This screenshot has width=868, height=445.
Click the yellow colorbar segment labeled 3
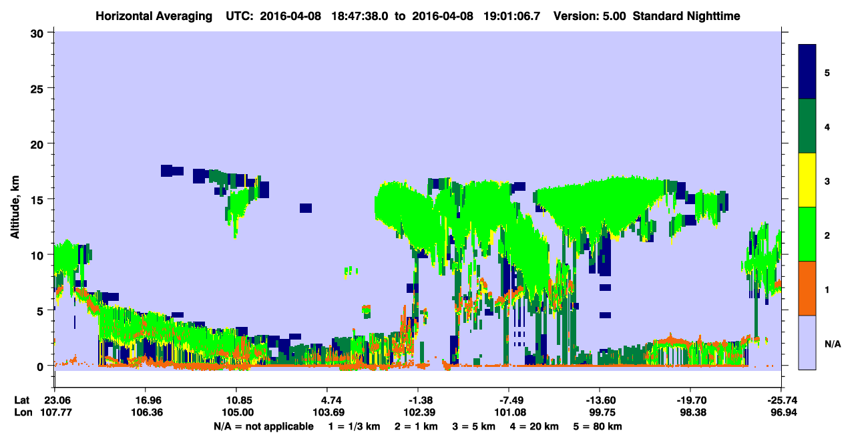807,180
